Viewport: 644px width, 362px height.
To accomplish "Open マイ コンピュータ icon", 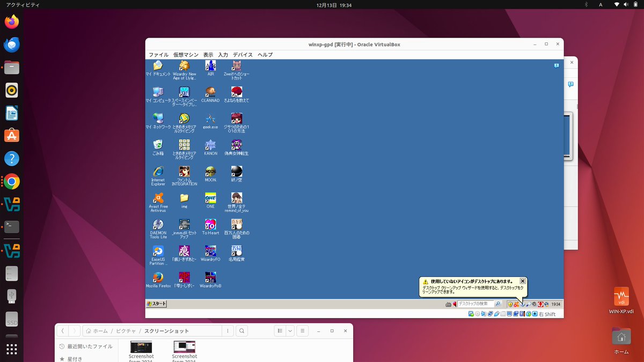I will pyautogui.click(x=158, y=94).
